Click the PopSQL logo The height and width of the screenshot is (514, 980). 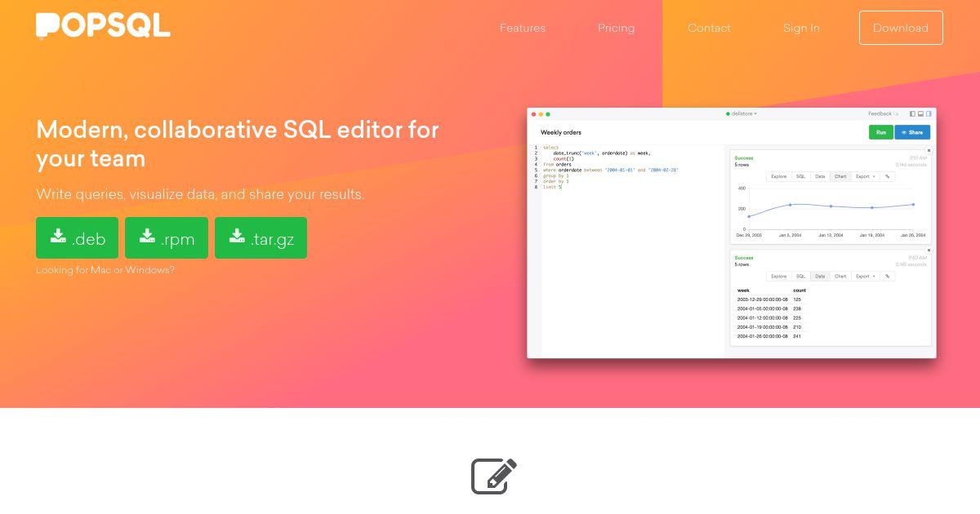(x=103, y=26)
